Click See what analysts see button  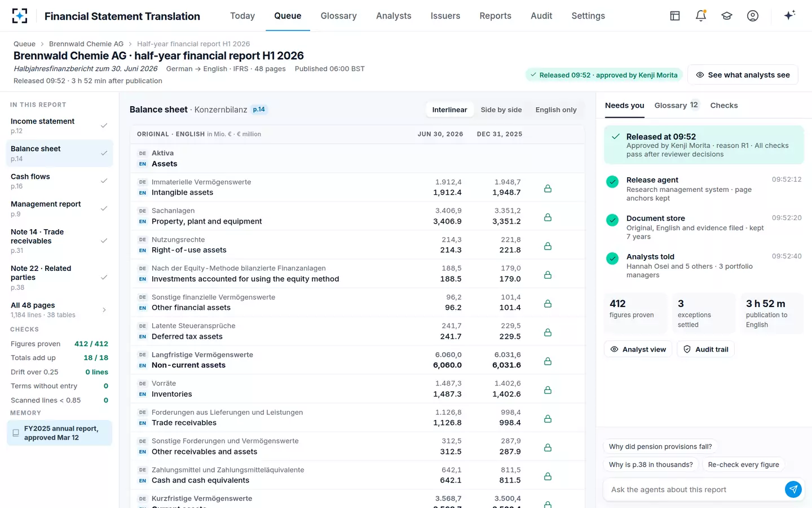pos(743,75)
